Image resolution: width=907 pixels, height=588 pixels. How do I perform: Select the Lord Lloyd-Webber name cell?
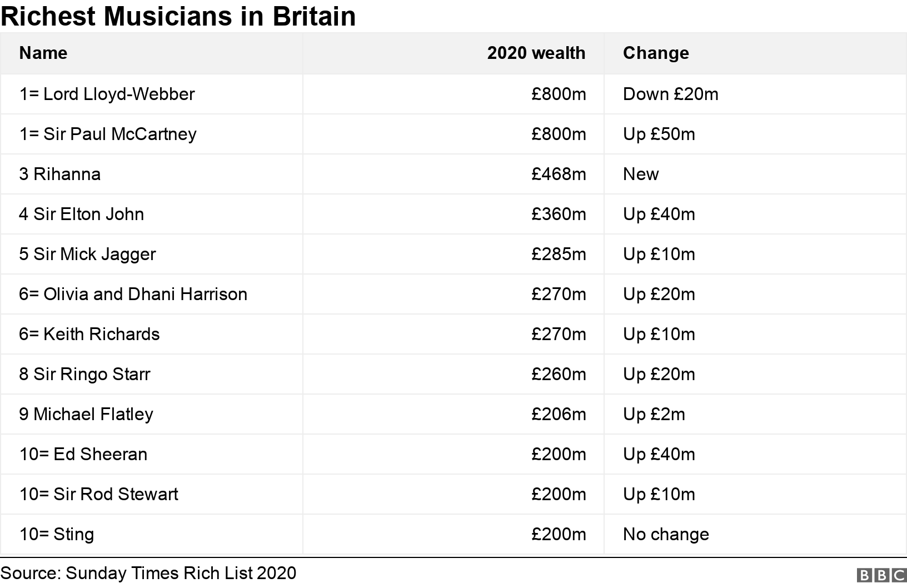click(x=107, y=94)
